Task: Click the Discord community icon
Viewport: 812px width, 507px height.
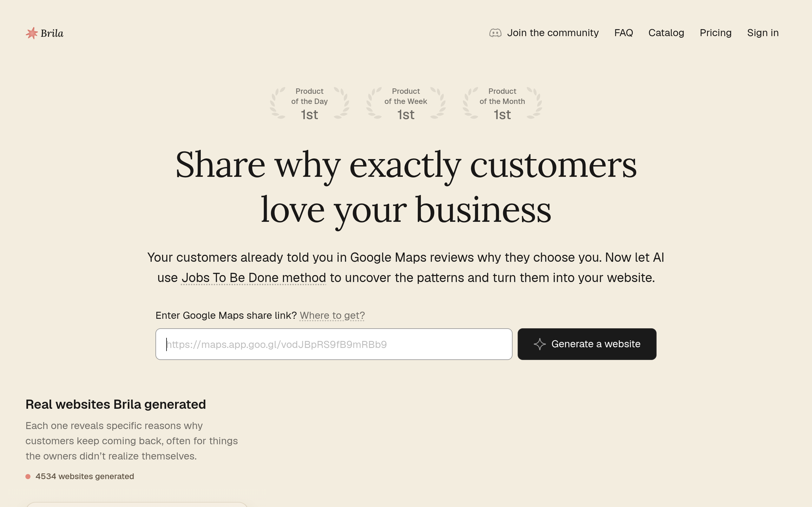Action: click(x=495, y=33)
